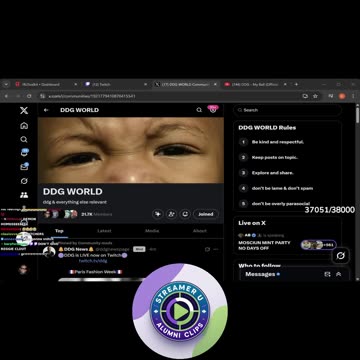Open the Communities people icon in sidebar
This screenshot has width=360, height=360.
24,195
